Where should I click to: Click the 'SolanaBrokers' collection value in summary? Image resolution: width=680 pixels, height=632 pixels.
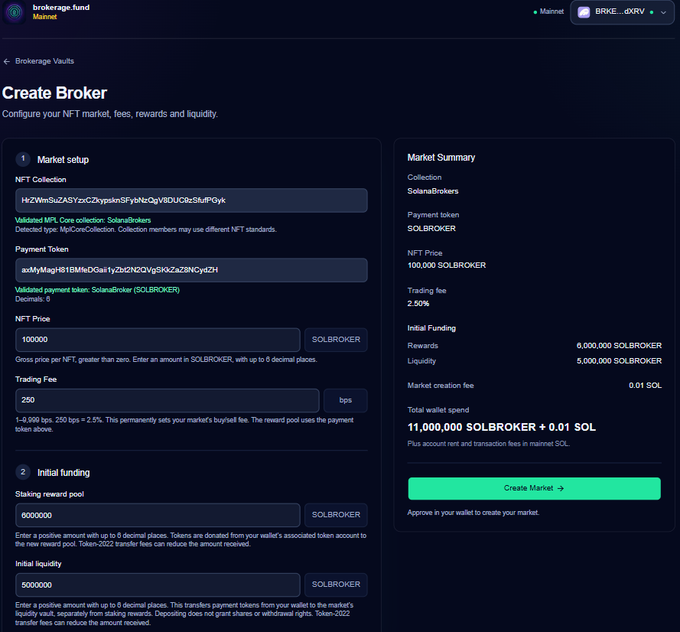pos(433,191)
